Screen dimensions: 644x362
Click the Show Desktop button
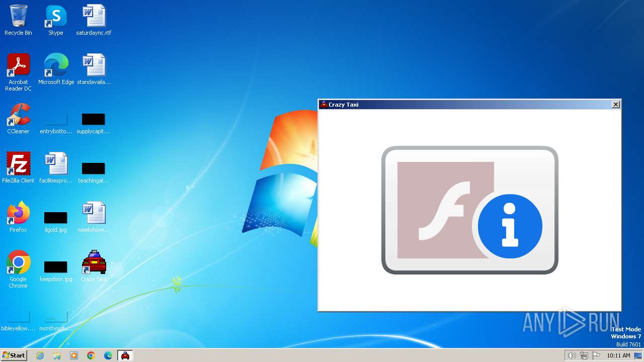pyautogui.click(x=638, y=355)
